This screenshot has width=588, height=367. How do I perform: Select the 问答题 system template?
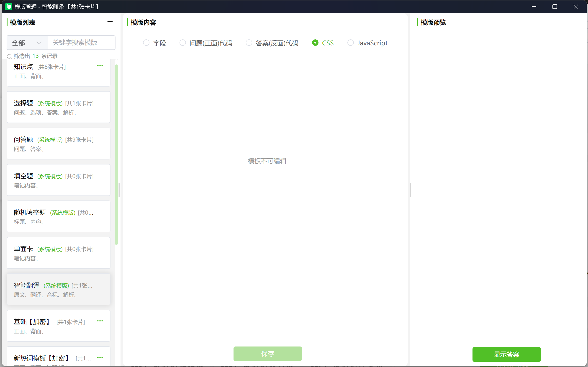(x=59, y=144)
